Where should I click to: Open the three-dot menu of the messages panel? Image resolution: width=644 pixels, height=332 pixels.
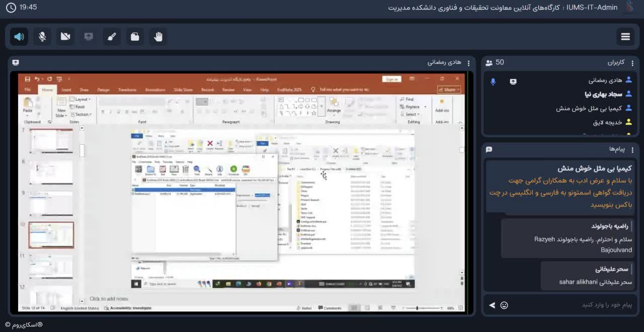632,149
